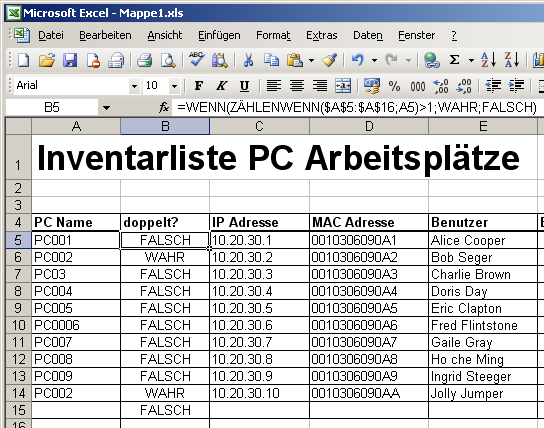Click the Cut scissors icon

click(248, 60)
